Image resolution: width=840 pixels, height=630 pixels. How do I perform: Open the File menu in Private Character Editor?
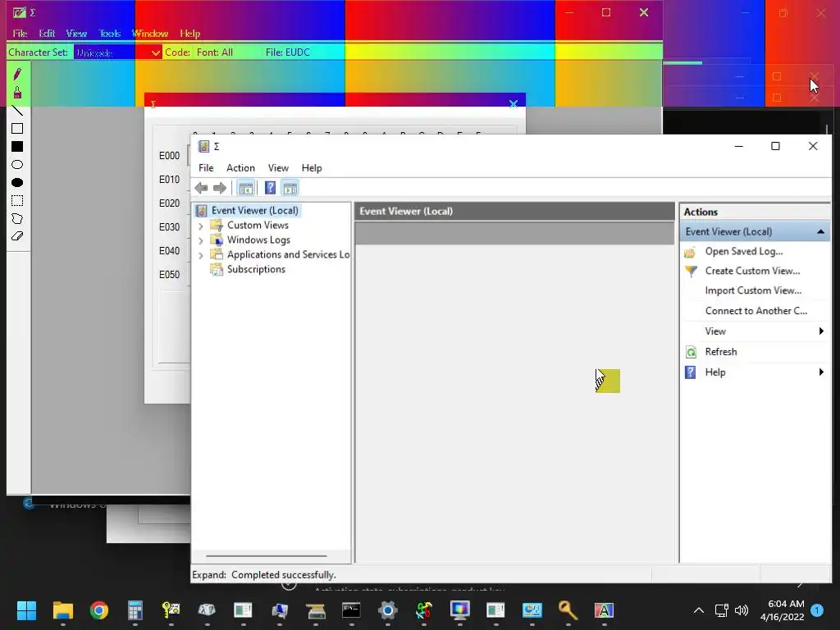click(20, 33)
